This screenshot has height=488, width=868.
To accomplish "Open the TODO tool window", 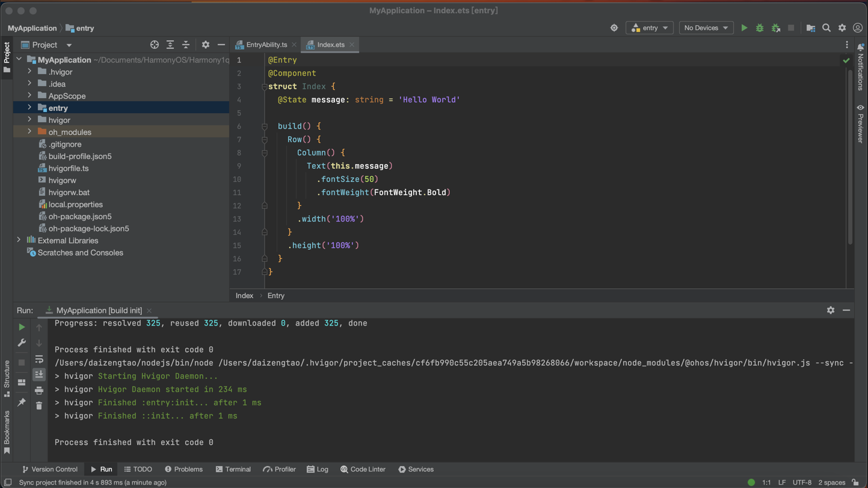I will coord(138,469).
